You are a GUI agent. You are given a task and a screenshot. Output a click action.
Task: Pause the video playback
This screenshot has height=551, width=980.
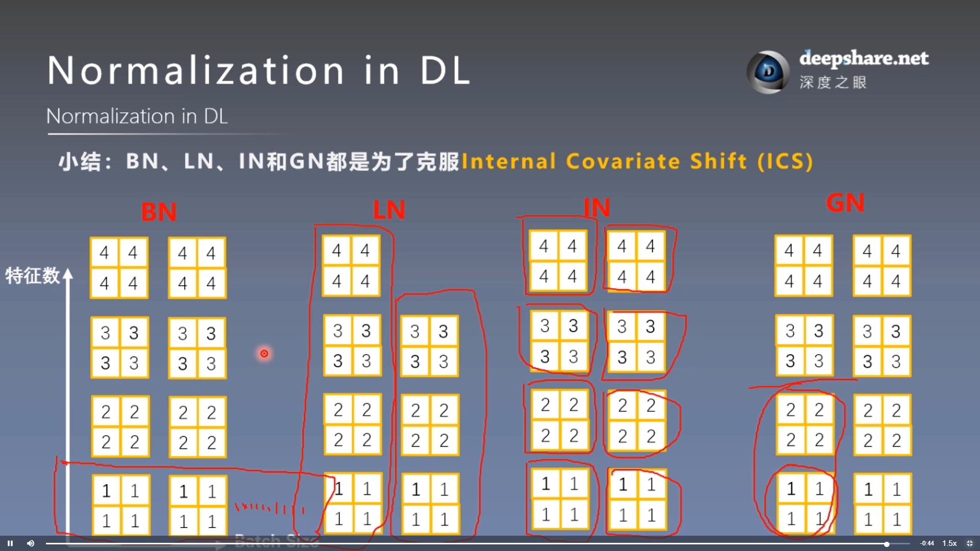pyautogui.click(x=10, y=543)
